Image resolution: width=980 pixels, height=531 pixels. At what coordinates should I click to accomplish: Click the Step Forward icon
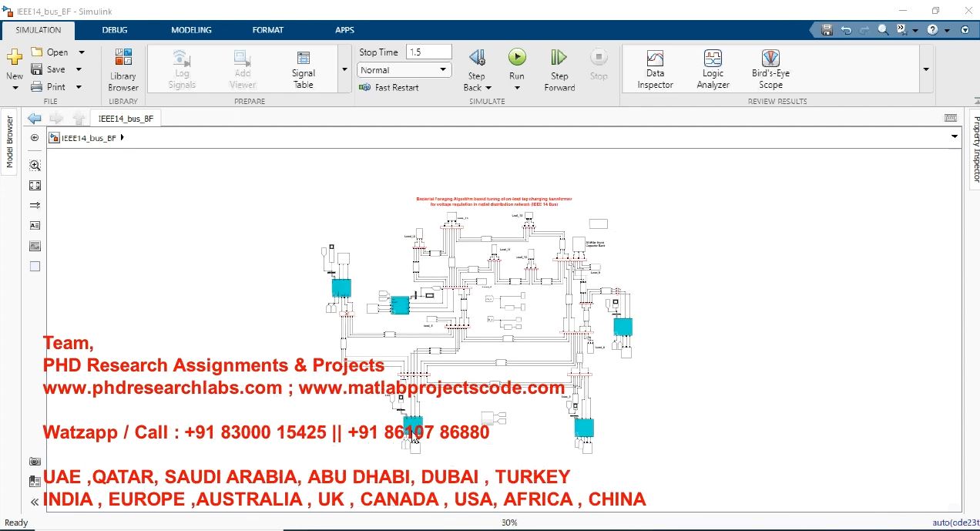tap(559, 58)
